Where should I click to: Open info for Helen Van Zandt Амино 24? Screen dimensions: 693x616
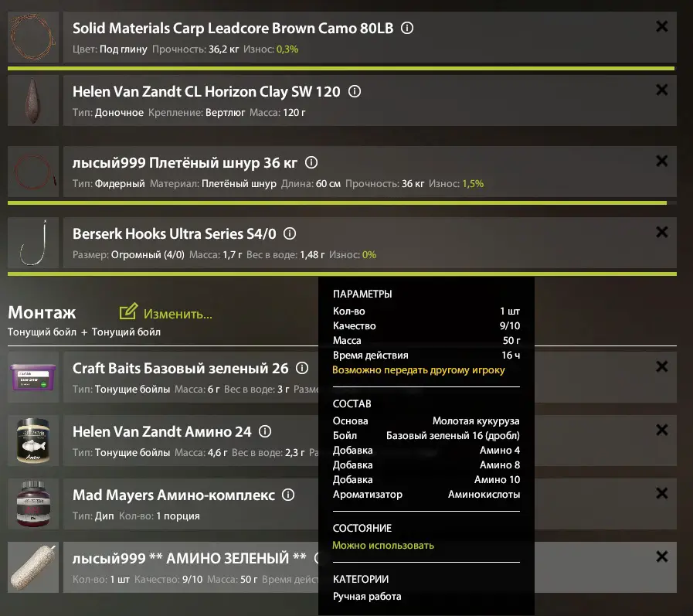pyautogui.click(x=265, y=431)
